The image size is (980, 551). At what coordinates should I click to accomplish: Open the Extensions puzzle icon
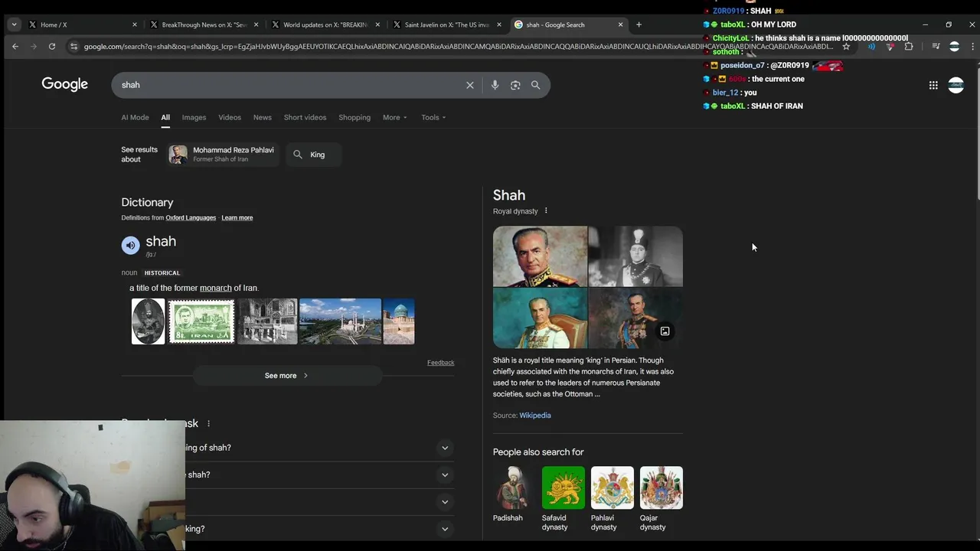909,47
